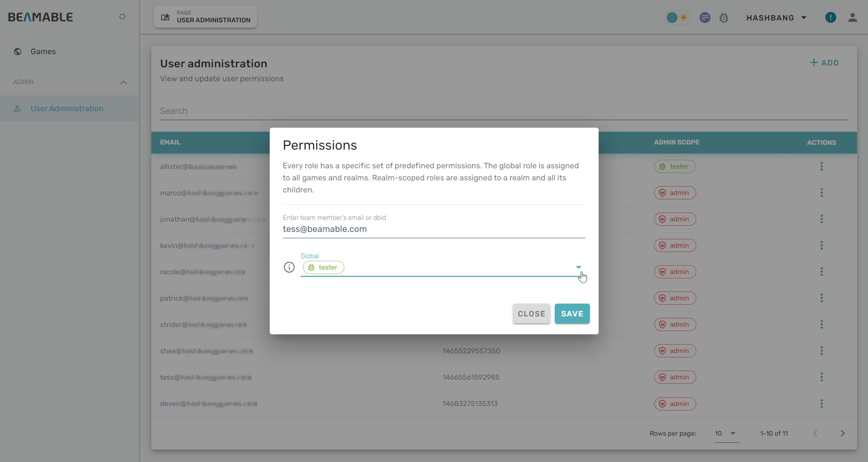Click the blue alert notification icon
The width and height of the screenshot is (868, 462).
point(830,18)
